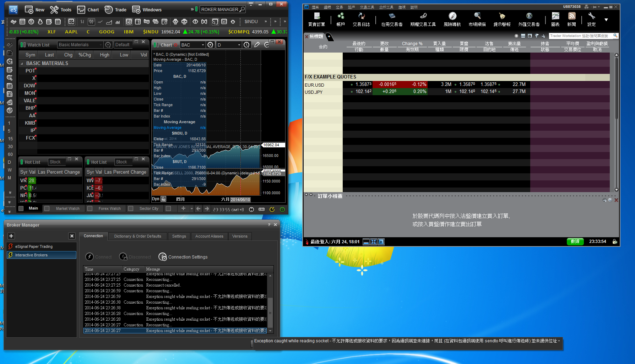Open Risk Navigator compass icon
This screenshot has width=635, height=364.
tap(452, 19)
